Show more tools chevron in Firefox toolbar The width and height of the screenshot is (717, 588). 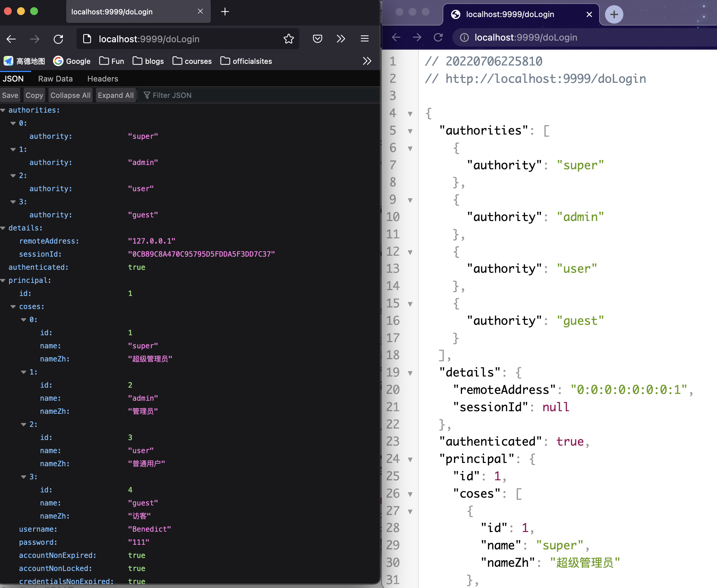pyautogui.click(x=341, y=39)
